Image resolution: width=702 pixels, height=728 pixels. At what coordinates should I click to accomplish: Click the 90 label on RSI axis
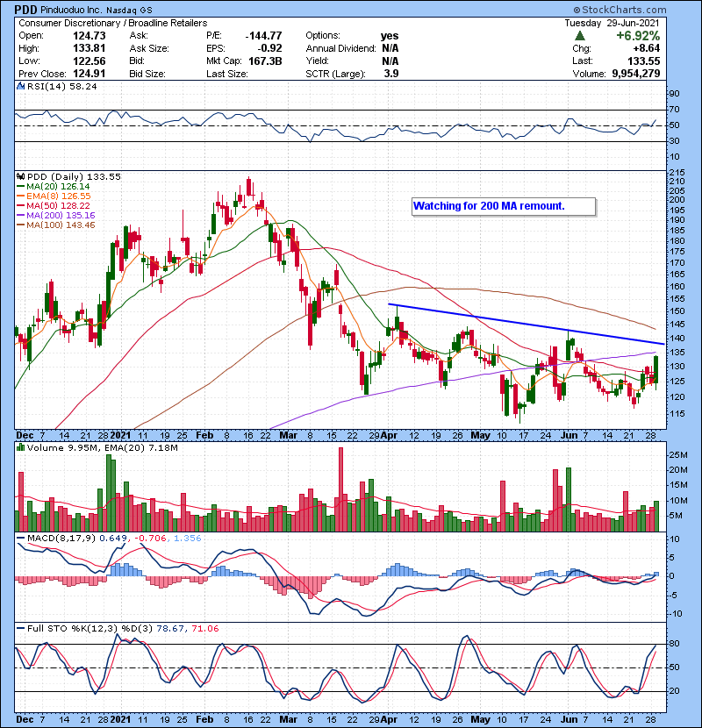pos(674,94)
